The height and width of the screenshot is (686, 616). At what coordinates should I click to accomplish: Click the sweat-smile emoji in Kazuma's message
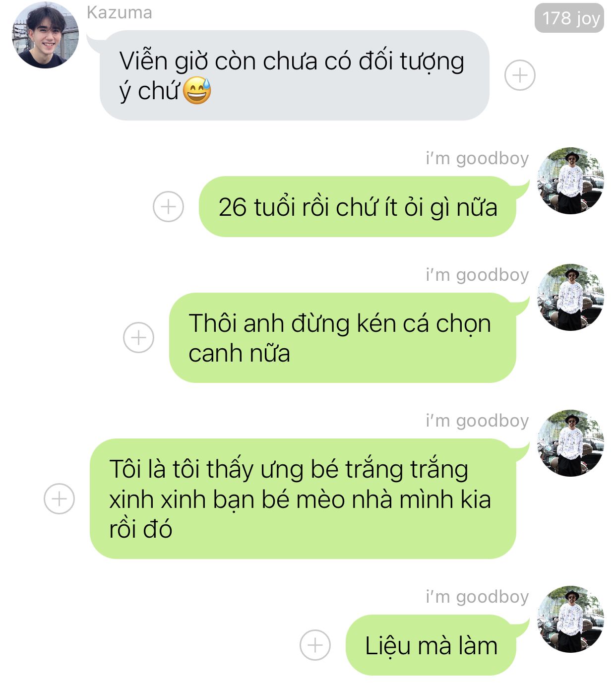pos(197,91)
